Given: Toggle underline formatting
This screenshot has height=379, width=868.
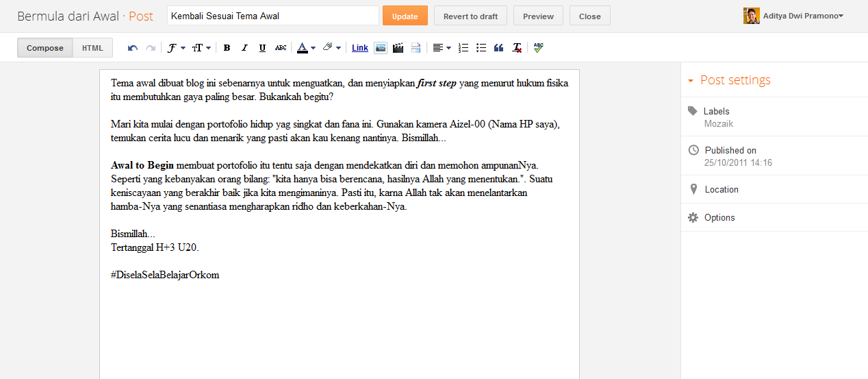Looking at the screenshot, I should click(x=262, y=48).
